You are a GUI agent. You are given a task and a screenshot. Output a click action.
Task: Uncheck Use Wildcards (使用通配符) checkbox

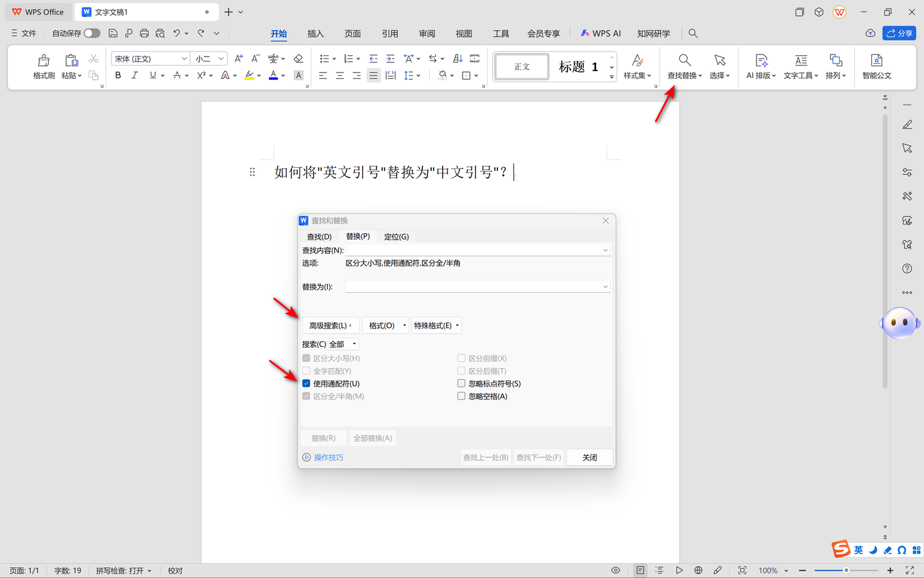point(306,383)
